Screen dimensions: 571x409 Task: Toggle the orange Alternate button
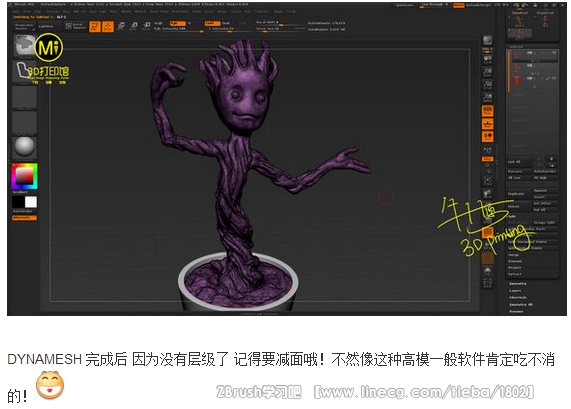24,218
